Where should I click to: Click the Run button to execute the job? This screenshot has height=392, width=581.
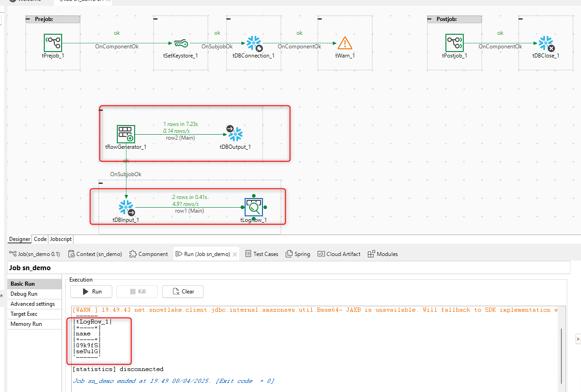[91, 291]
